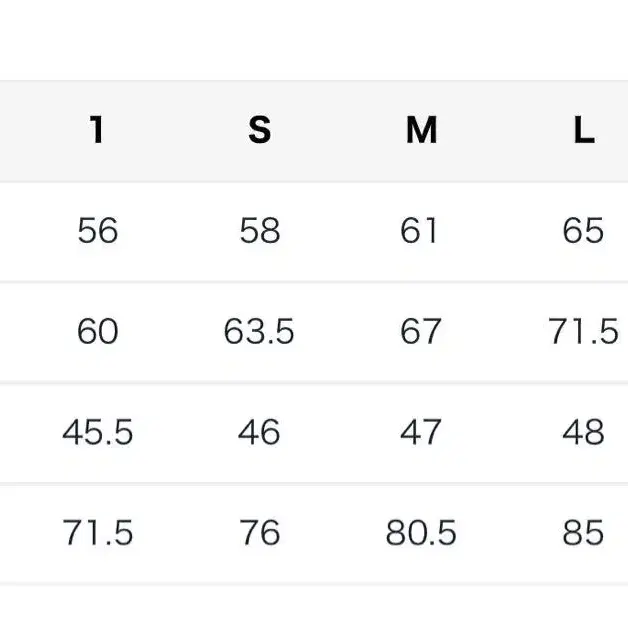Click the value 85 in the L column
Screen dimensions: 628x628
(583, 533)
